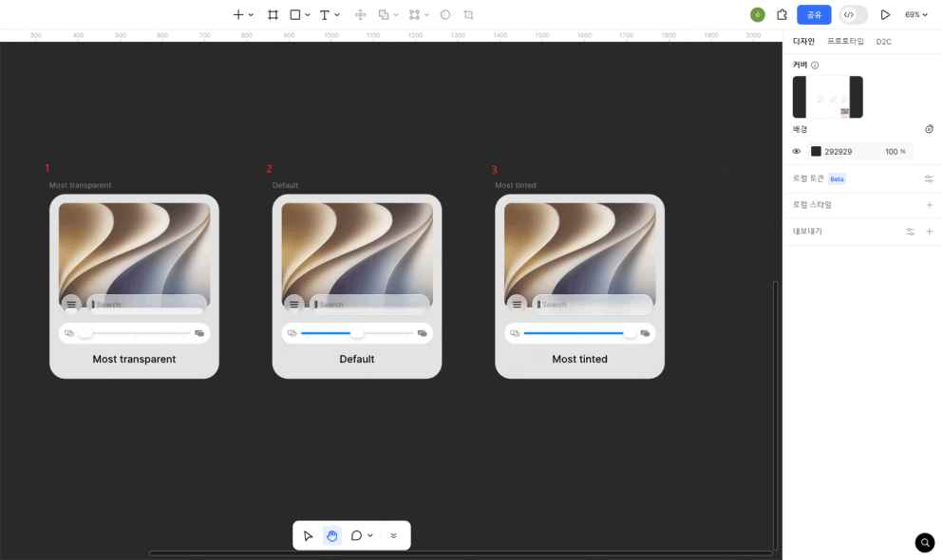
Task: Open dropdown arrow next to comment tool
Action: coord(370,535)
